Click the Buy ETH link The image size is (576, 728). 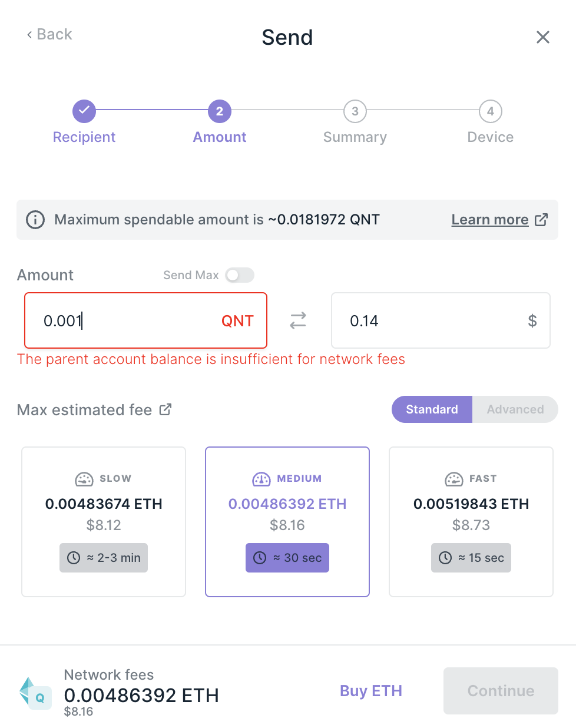point(371,691)
